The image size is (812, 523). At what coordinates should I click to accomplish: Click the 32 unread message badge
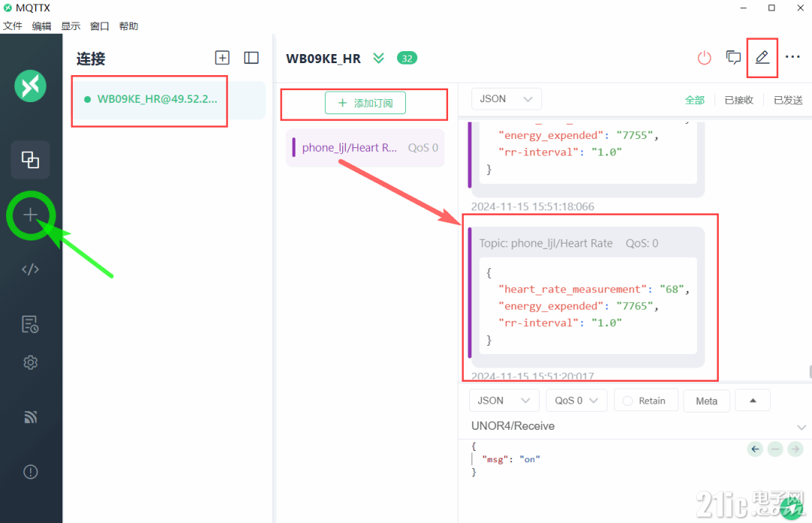pyautogui.click(x=407, y=58)
